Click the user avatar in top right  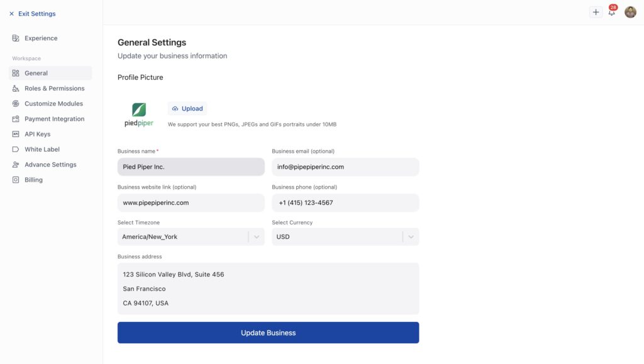point(630,12)
